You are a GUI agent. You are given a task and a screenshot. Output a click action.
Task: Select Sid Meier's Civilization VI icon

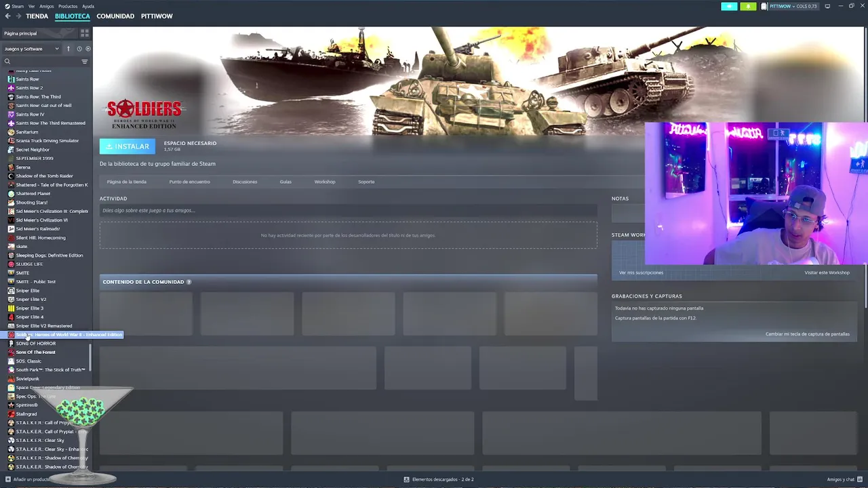click(11, 220)
